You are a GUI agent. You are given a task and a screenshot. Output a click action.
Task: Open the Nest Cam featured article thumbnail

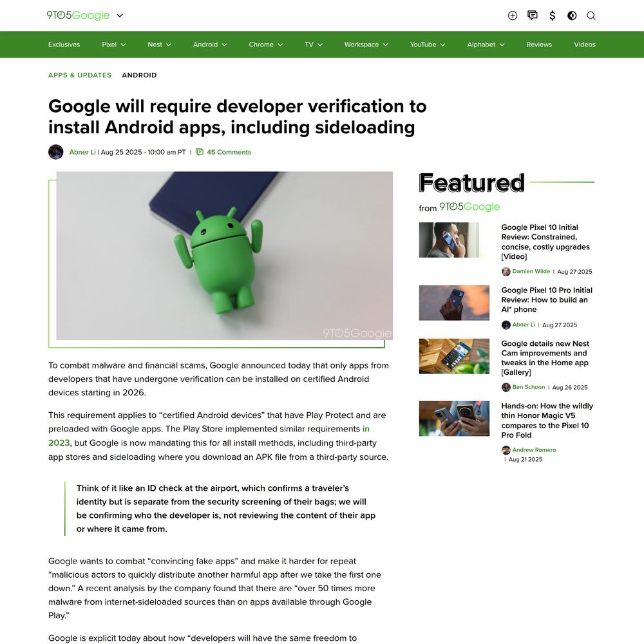454,356
